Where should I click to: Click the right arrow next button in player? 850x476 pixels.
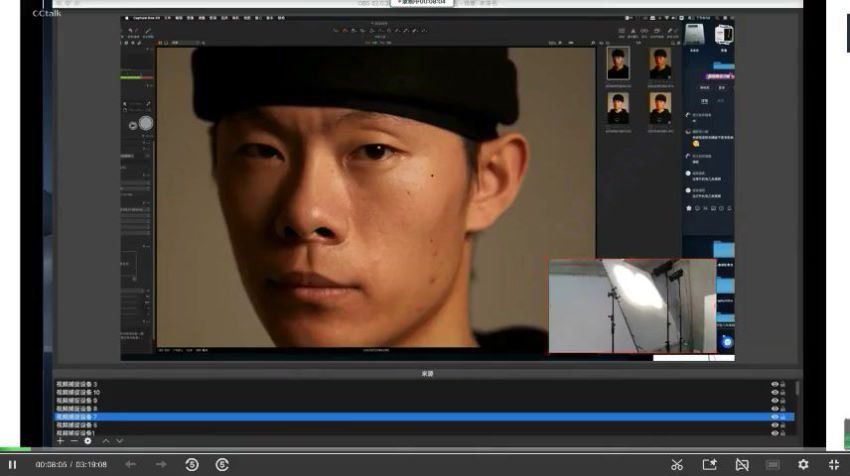coord(161,464)
